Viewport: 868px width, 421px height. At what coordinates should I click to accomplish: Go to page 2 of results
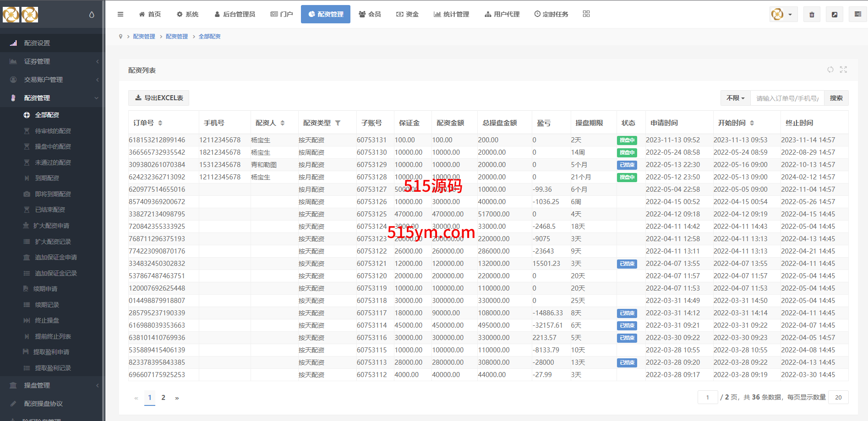[x=163, y=398]
